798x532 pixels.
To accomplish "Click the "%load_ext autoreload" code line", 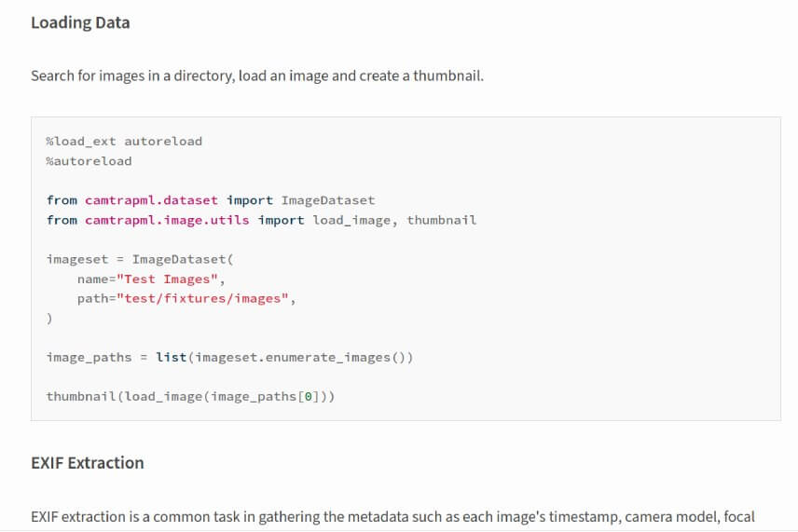I will coord(124,142).
